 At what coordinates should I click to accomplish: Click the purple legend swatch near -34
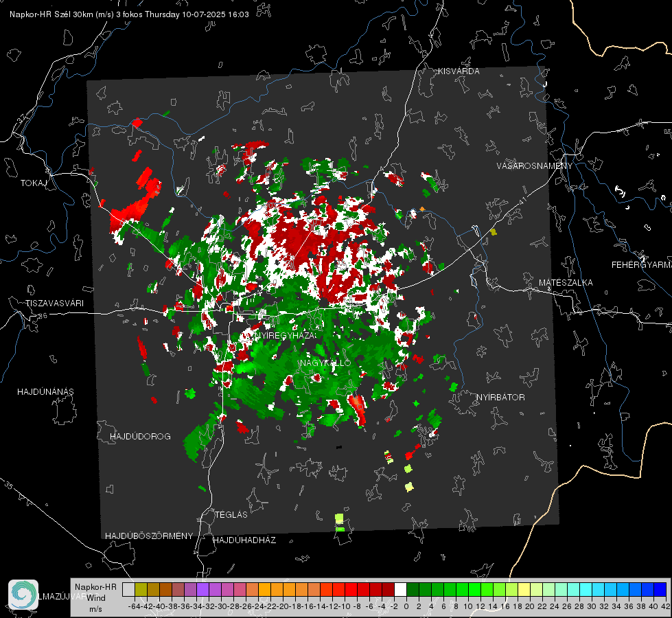[202, 590]
